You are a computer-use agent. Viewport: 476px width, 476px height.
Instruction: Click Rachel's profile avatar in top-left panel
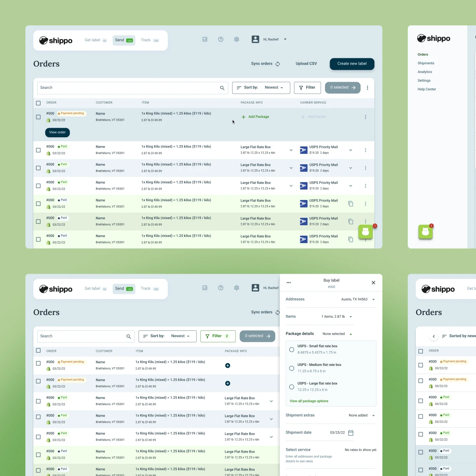pyautogui.click(x=255, y=39)
